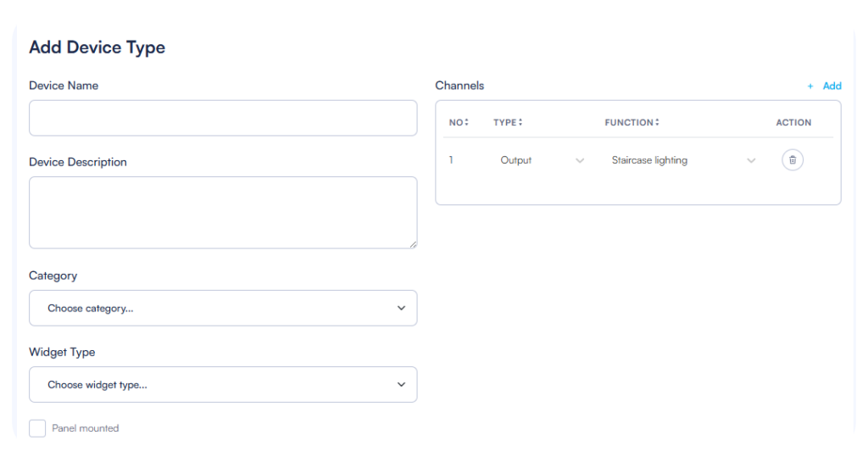Screen dimensions: 868x463
Task: Open the 'Choose category...' dropdown
Action: [222, 309]
